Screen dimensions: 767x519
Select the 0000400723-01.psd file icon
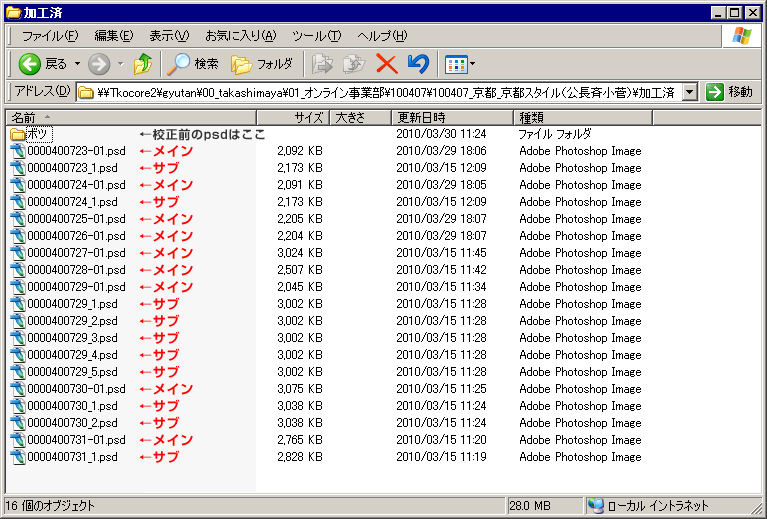[x=18, y=151]
